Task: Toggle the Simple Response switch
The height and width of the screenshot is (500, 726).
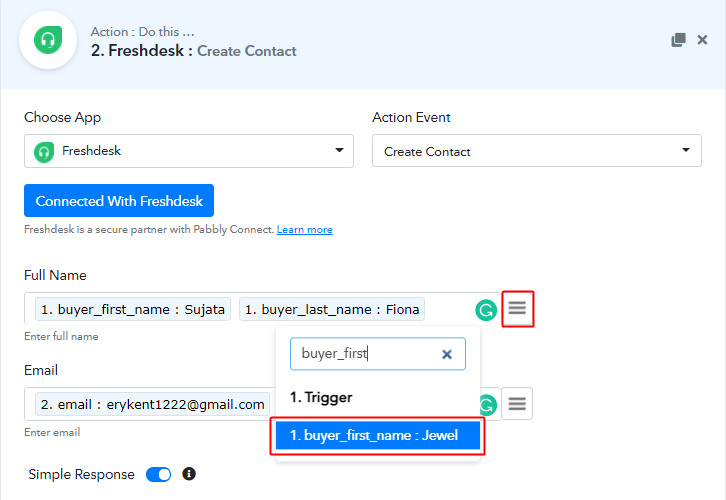Action: (x=158, y=475)
